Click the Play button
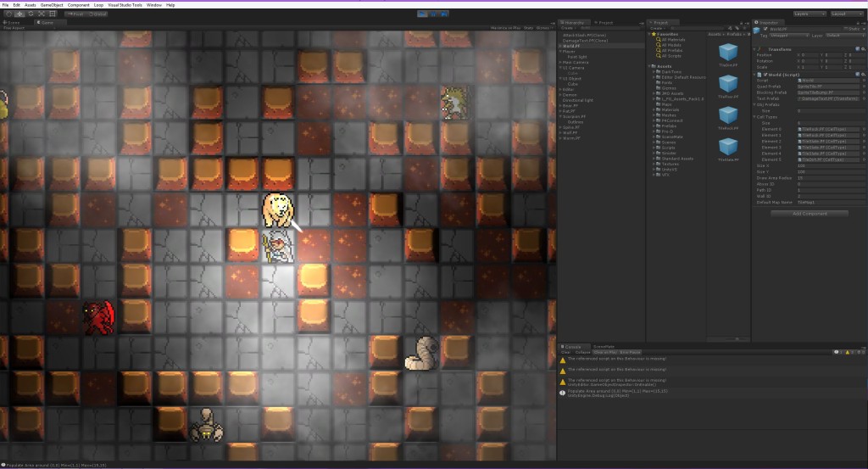Screen dimensions: 868x469 422,14
